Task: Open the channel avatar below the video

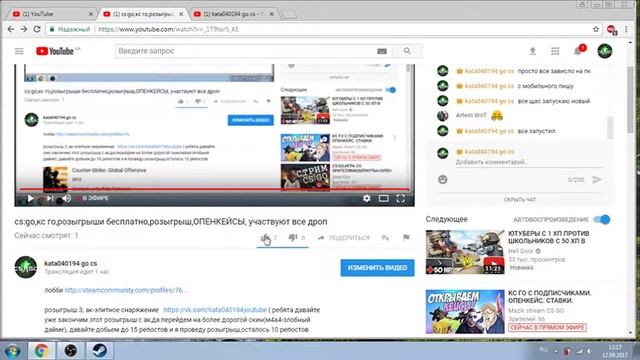Action: [x=26, y=267]
